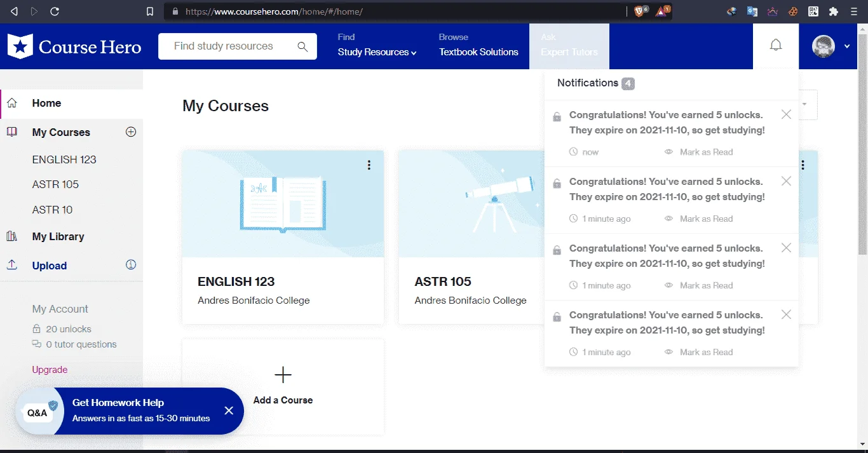
Task: Select Home in the sidebar
Action: [x=46, y=103]
